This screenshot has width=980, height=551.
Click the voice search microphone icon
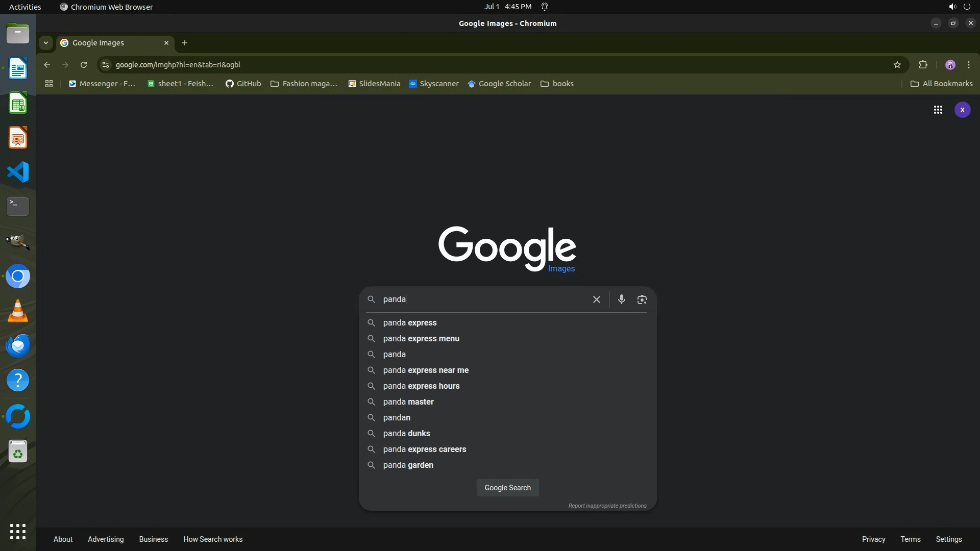pyautogui.click(x=621, y=299)
